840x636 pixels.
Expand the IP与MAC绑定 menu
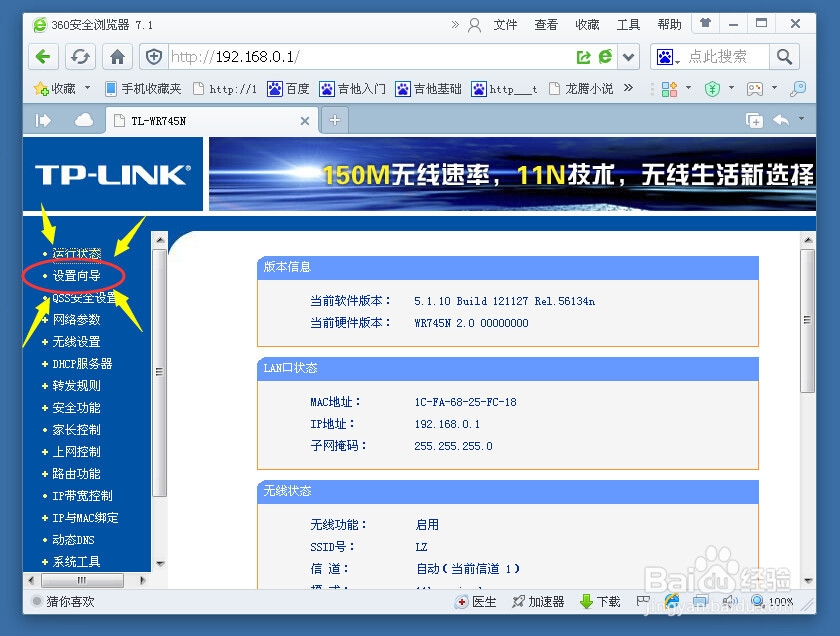pos(85,518)
